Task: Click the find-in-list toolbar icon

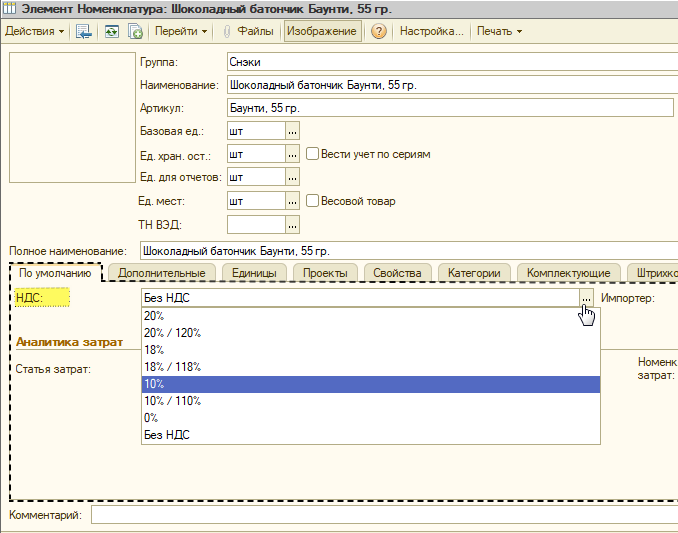Action: point(83,32)
